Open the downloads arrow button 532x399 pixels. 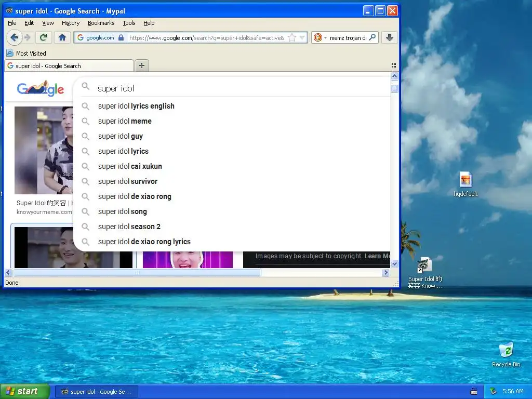coord(389,37)
